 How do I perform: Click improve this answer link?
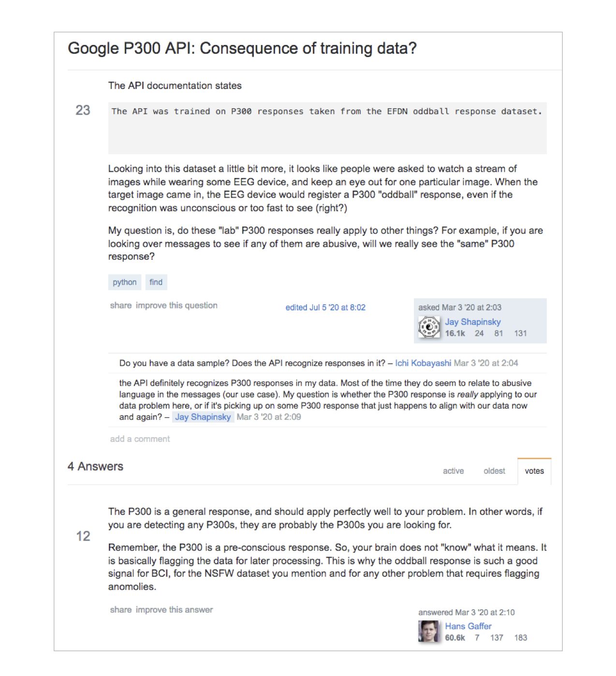[x=174, y=610]
